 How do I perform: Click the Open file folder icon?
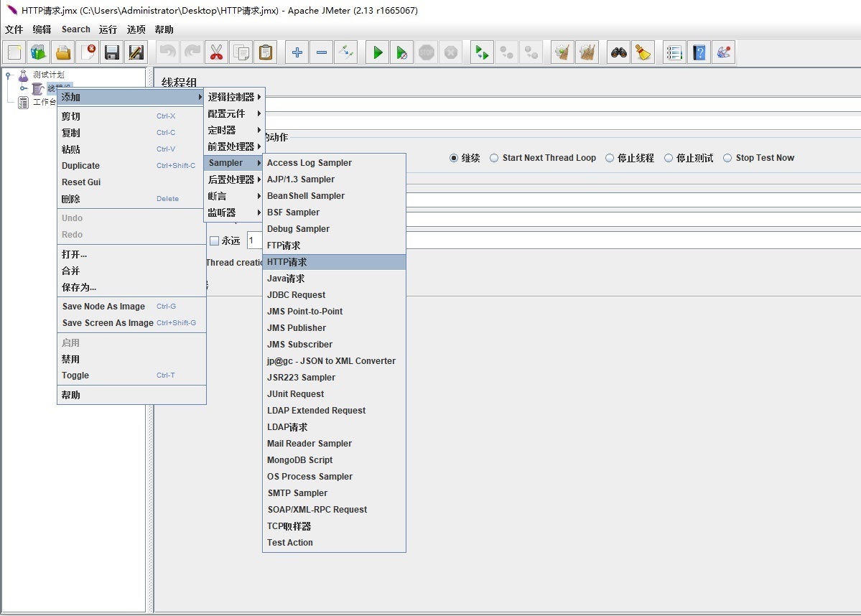[63, 52]
